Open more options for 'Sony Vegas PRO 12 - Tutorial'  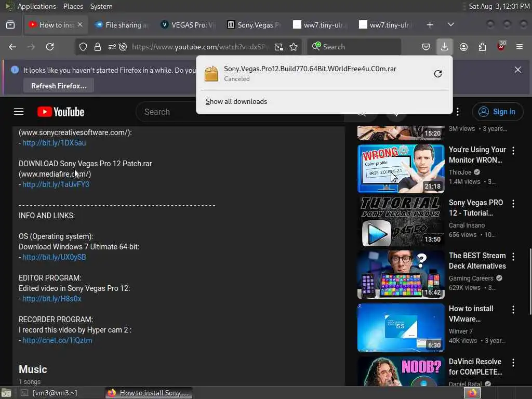coord(513,204)
